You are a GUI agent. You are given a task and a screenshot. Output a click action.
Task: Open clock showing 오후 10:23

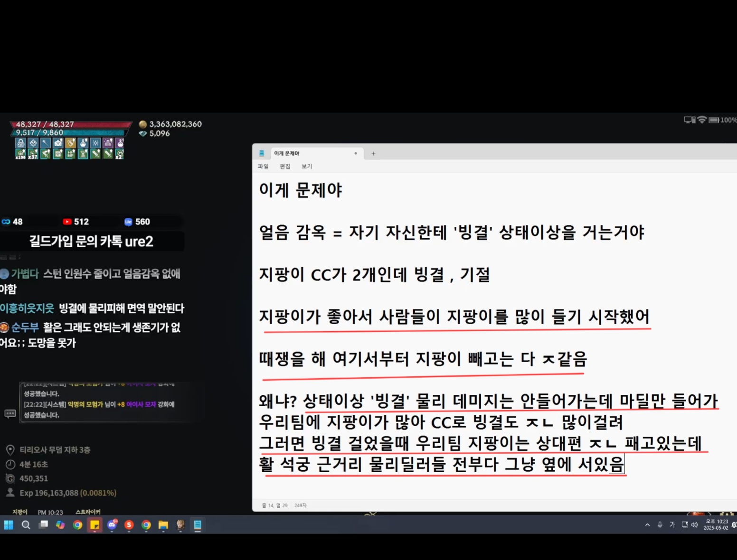[x=716, y=524]
